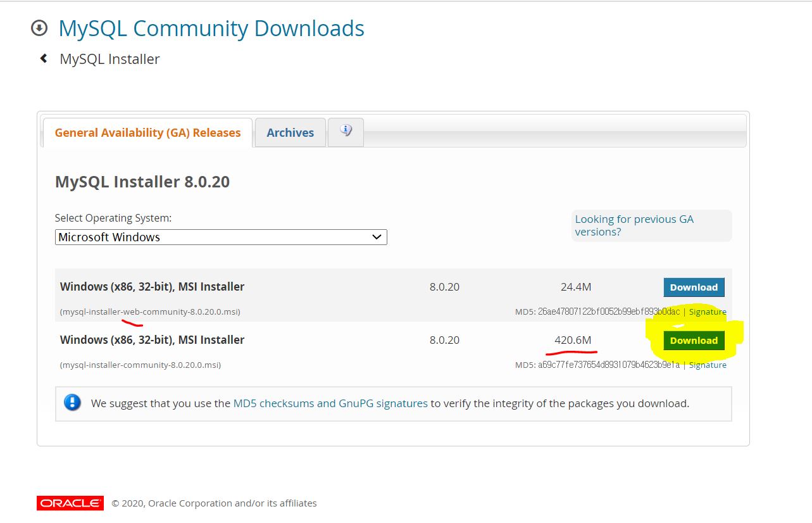Click version 8.0.20 in the 24.4M row
The height and width of the screenshot is (523, 812).
click(444, 287)
